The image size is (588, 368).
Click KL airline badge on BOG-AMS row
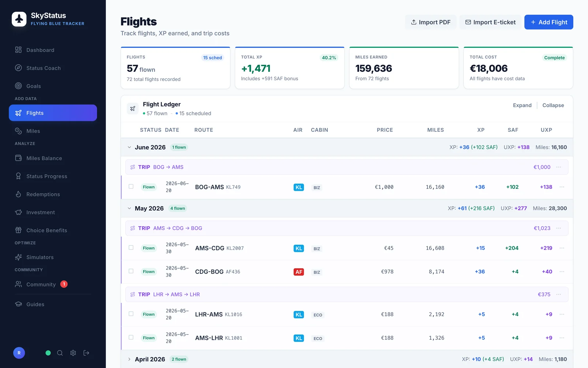point(299,187)
